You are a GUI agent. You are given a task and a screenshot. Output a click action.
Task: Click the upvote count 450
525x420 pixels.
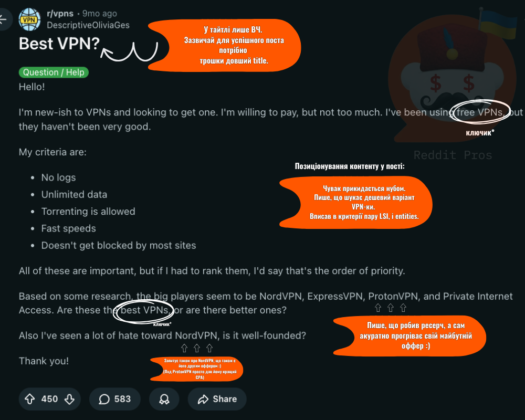pos(49,399)
